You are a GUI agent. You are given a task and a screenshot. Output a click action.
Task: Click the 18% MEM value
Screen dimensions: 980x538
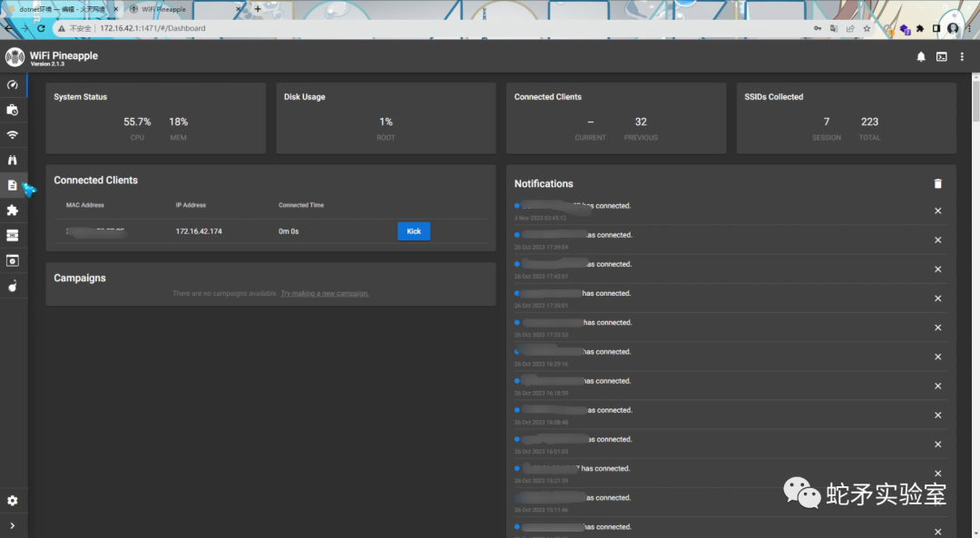pyautogui.click(x=178, y=122)
